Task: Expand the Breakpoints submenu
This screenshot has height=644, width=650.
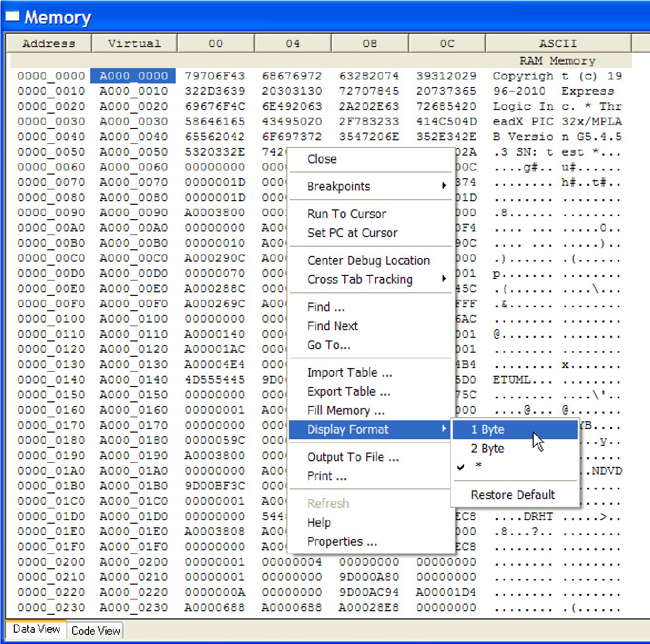Action: click(x=339, y=186)
